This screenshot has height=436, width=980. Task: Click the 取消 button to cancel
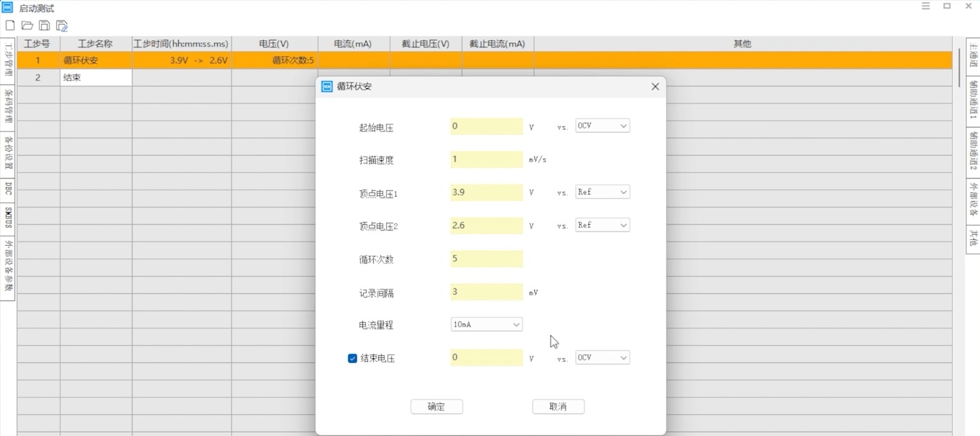558,407
